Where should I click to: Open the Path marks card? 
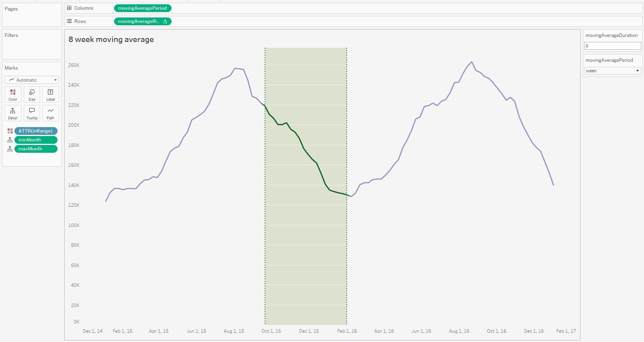[51, 113]
